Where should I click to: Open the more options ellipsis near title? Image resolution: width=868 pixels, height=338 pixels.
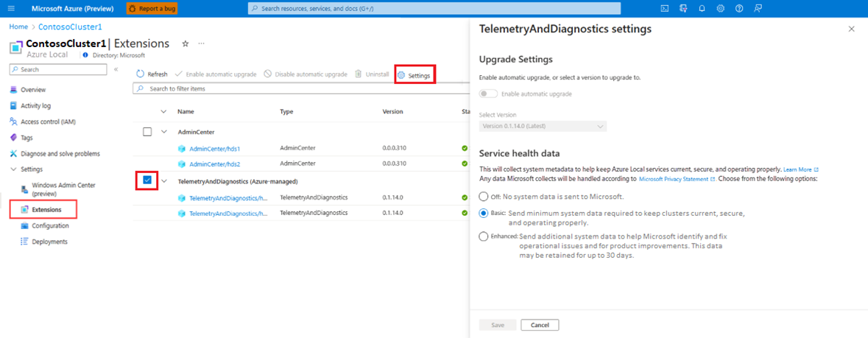(x=202, y=43)
